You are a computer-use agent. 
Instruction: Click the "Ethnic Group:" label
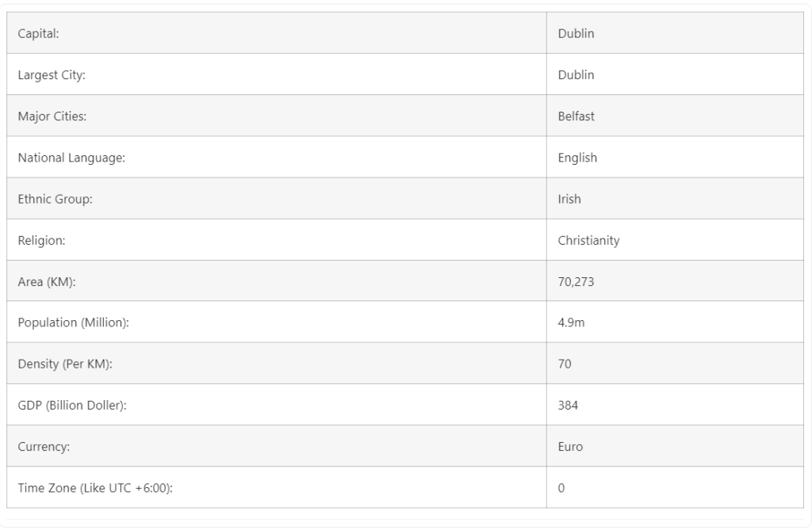pos(55,199)
